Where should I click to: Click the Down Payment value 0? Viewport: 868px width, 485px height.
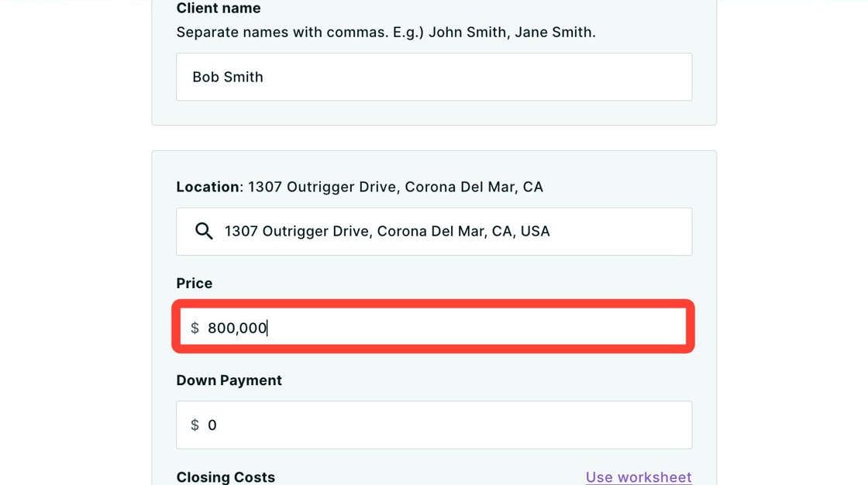click(212, 425)
